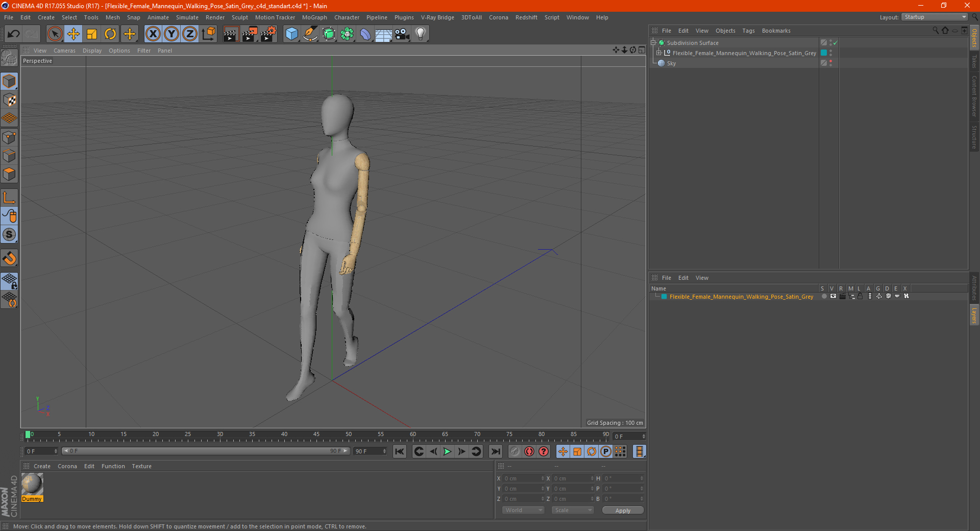Add Subdivision Surface generator from toolbar
980x531 pixels.
click(329, 34)
